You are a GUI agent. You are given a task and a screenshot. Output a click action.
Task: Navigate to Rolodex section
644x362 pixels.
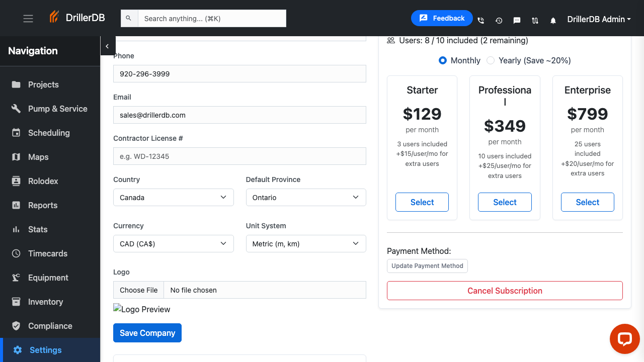pyautogui.click(x=16, y=181)
